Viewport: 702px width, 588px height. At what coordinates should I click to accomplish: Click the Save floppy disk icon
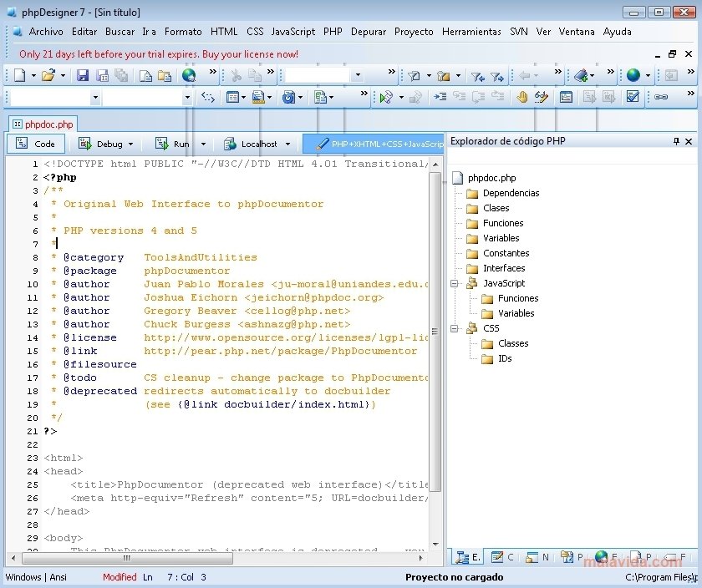[x=83, y=75]
